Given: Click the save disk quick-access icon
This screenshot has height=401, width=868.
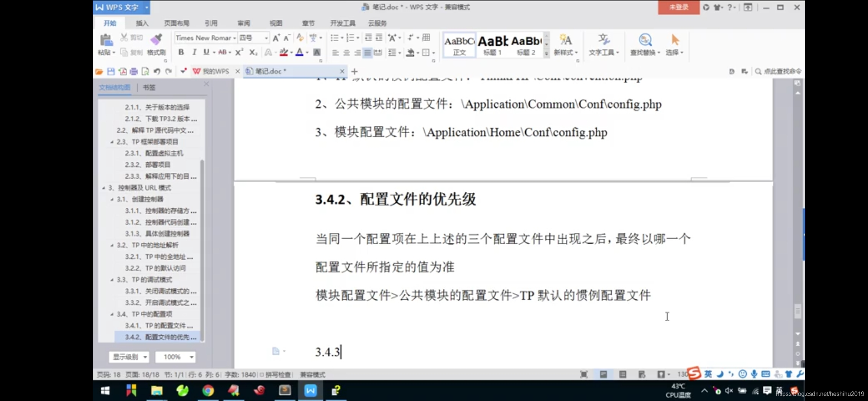Looking at the screenshot, I should coord(111,71).
